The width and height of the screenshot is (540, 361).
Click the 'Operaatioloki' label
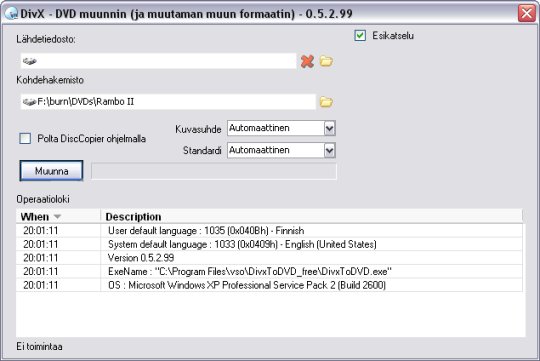click(x=43, y=199)
